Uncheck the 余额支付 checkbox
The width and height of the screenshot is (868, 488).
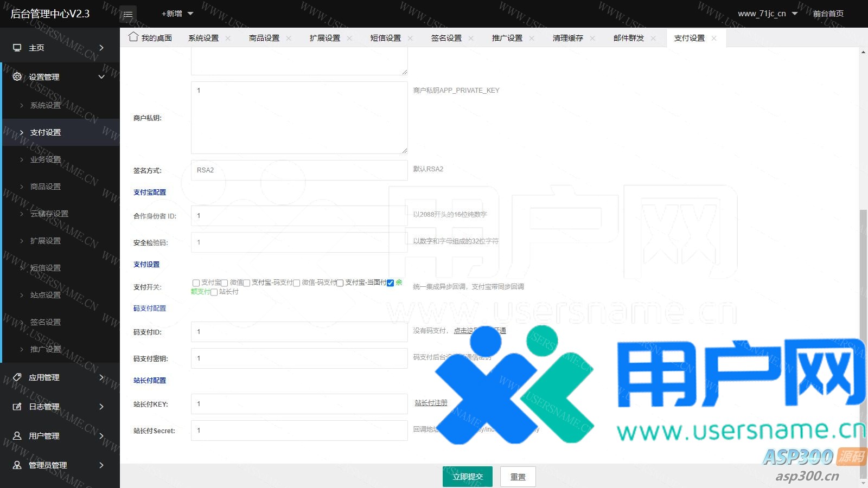point(390,283)
